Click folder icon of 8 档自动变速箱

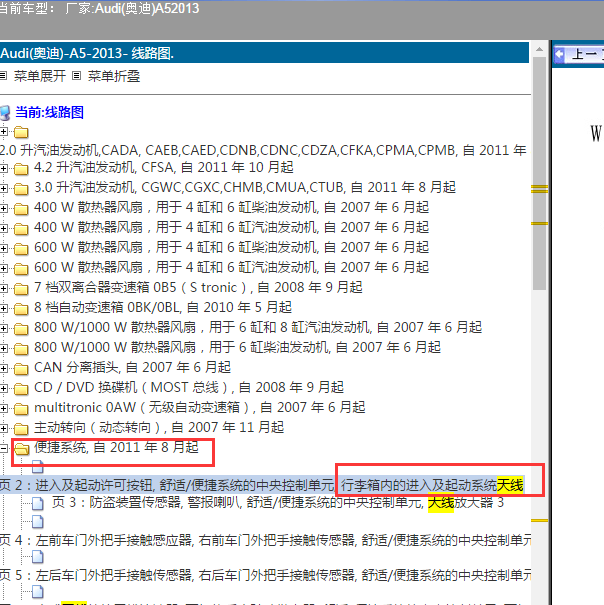(21, 309)
